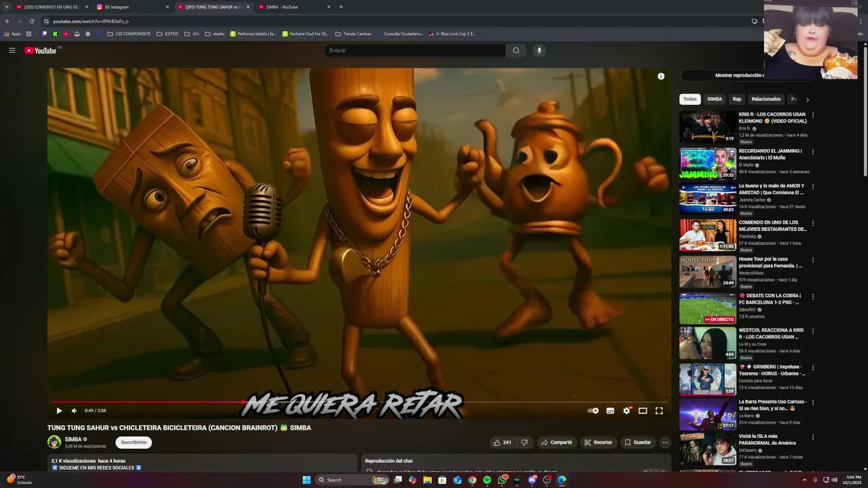Viewport: 868px width, 488px height.
Task: Open Spotify from the taskbar
Action: [x=487, y=480]
